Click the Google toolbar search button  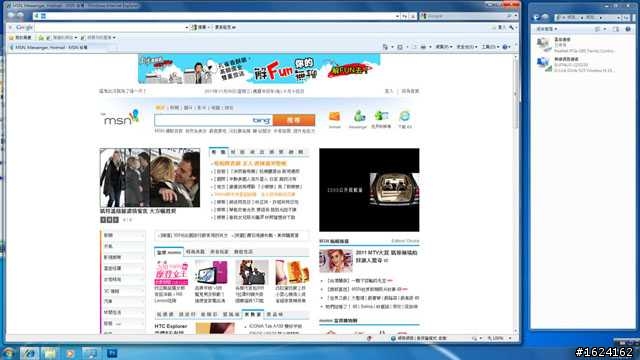[200, 27]
